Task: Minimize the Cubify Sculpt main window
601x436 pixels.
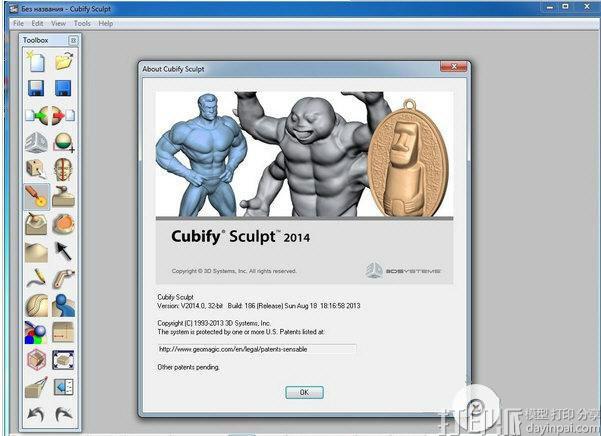Action: coord(550,7)
